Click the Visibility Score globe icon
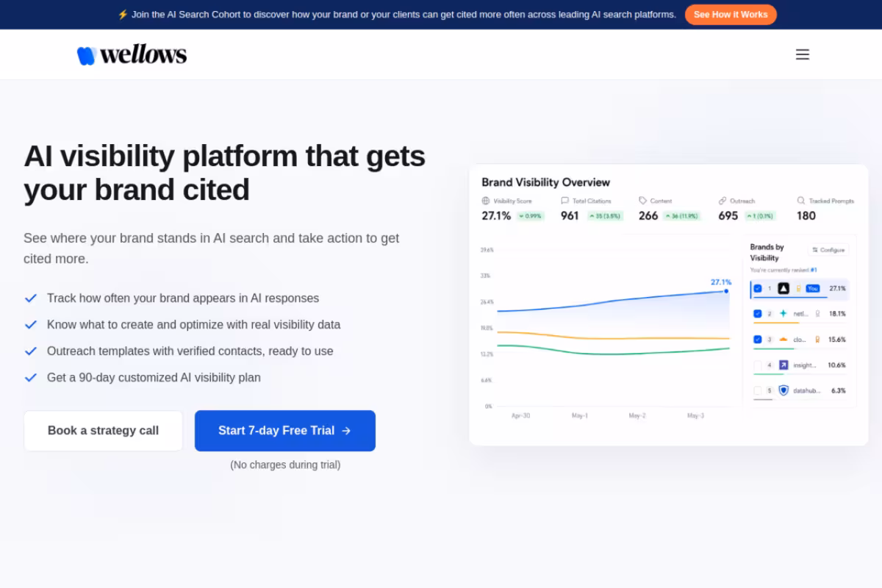882x588 pixels. click(x=486, y=201)
